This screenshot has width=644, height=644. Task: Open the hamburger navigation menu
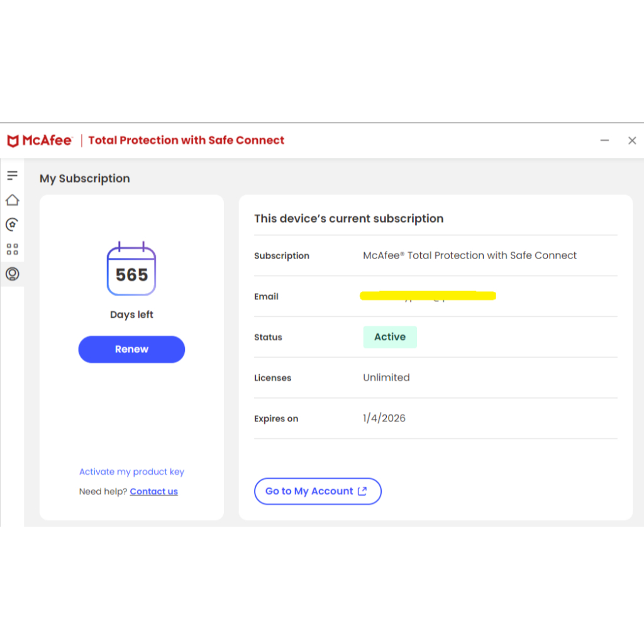click(x=12, y=175)
